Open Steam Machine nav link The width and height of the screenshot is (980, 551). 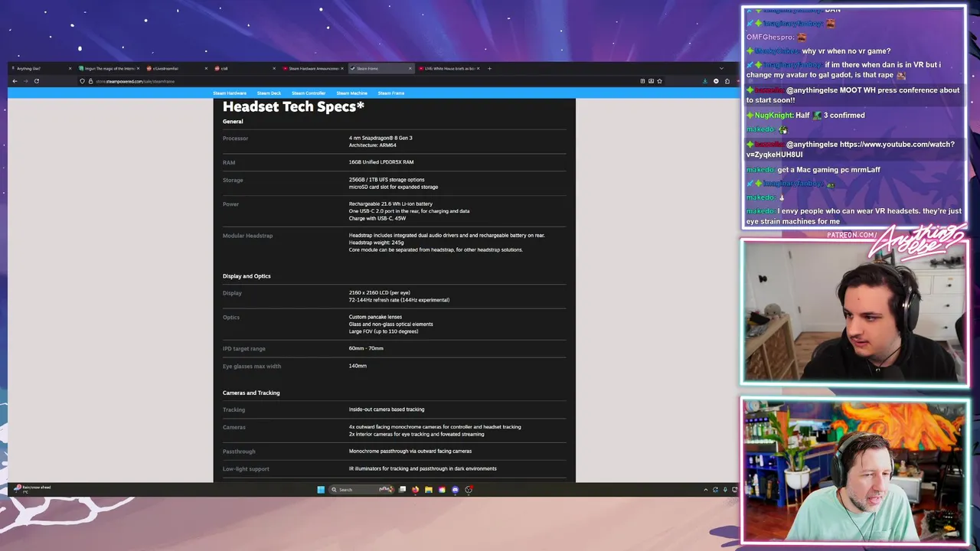point(351,93)
